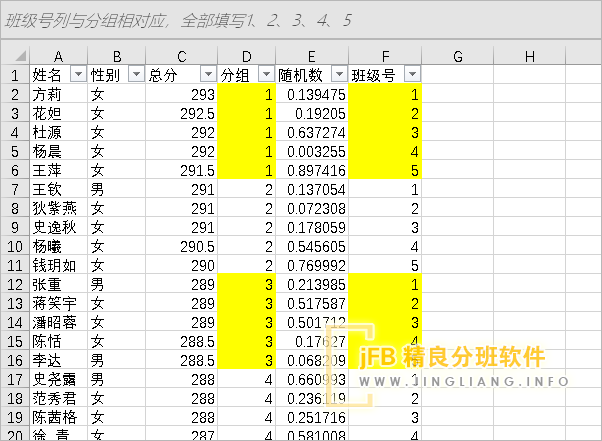The width and height of the screenshot is (602, 441).
Task: Click the score cell 291.5
Action: [x=182, y=170]
